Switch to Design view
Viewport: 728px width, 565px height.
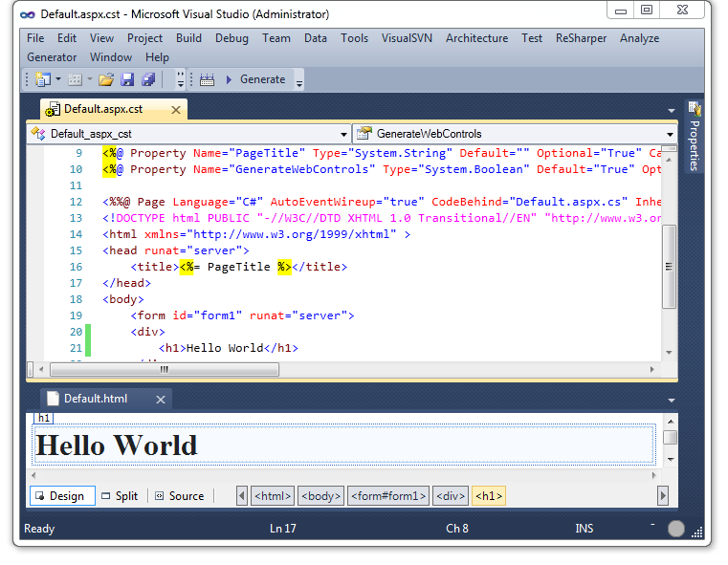pyautogui.click(x=62, y=496)
